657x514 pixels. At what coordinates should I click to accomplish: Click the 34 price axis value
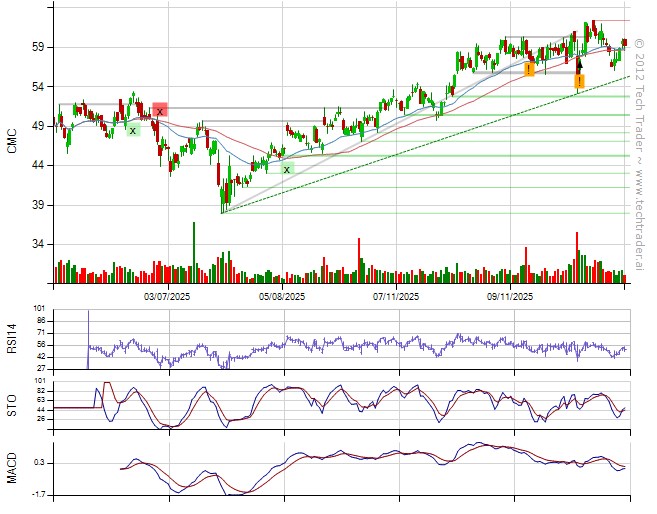coord(38,244)
